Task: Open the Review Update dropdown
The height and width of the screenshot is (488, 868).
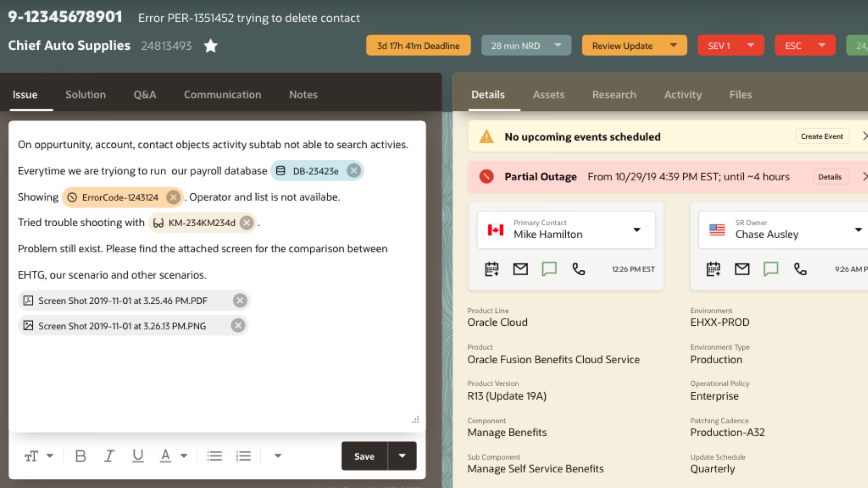Action: point(674,45)
